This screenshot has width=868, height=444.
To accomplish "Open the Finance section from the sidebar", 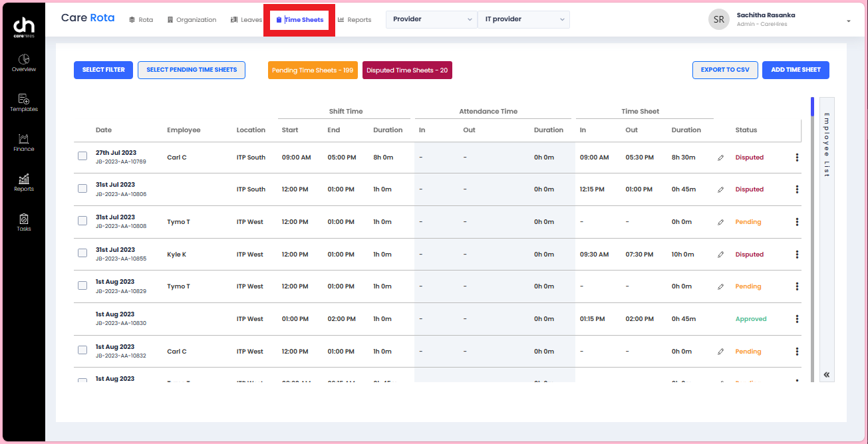I will coord(23,143).
